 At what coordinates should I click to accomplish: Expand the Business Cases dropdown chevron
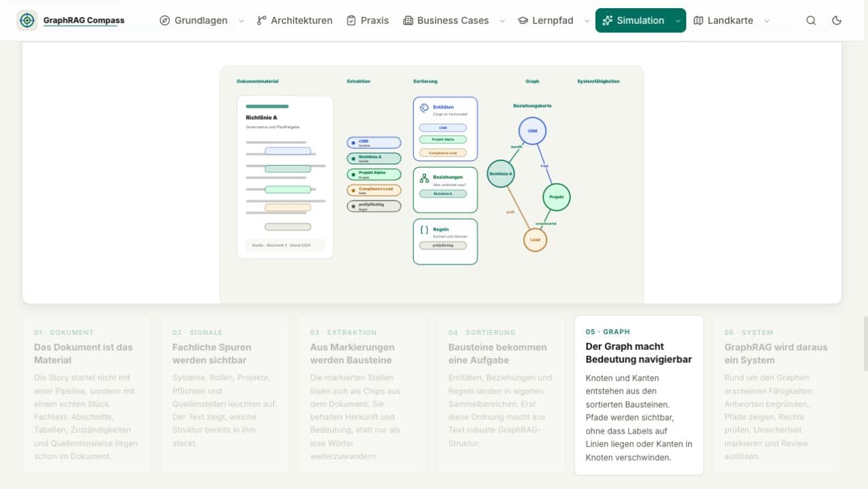(x=503, y=21)
